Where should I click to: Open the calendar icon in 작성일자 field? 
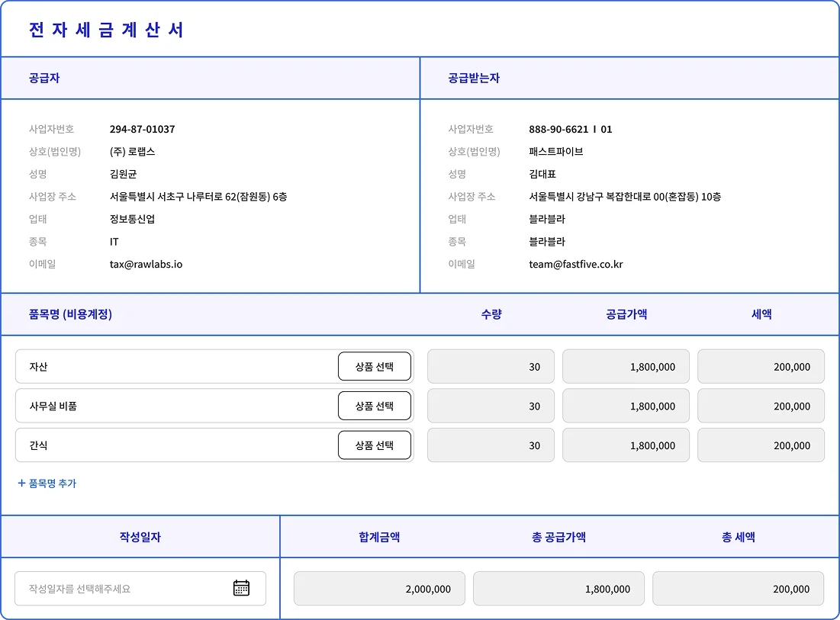pos(241,588)
